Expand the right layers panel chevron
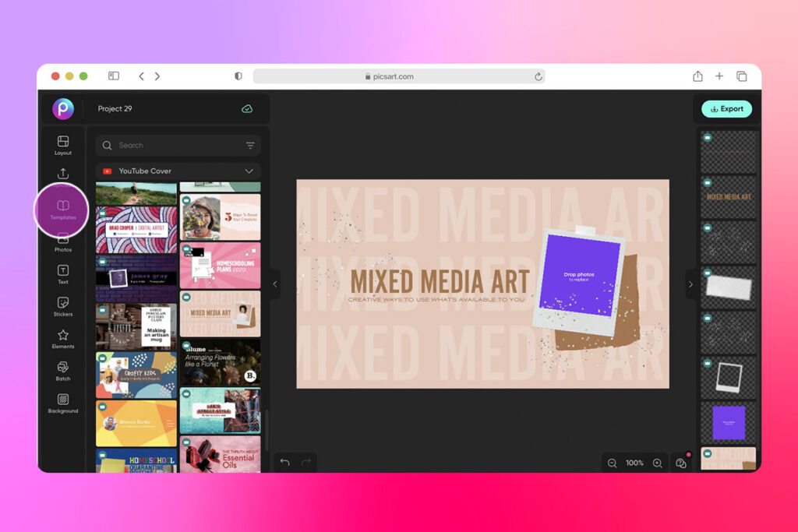798x532 pixels. click(x=690, y=284)
